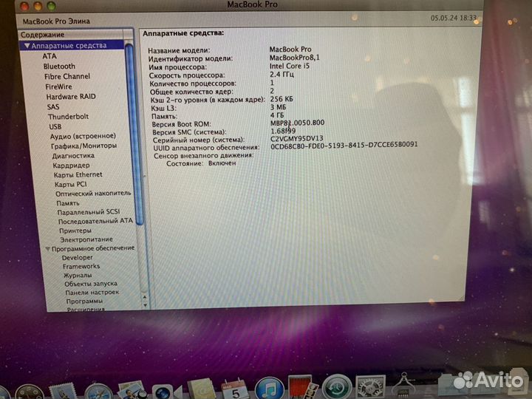Click processor name Intel Core i5
The image size is (532, 399).
click(290, 66)
